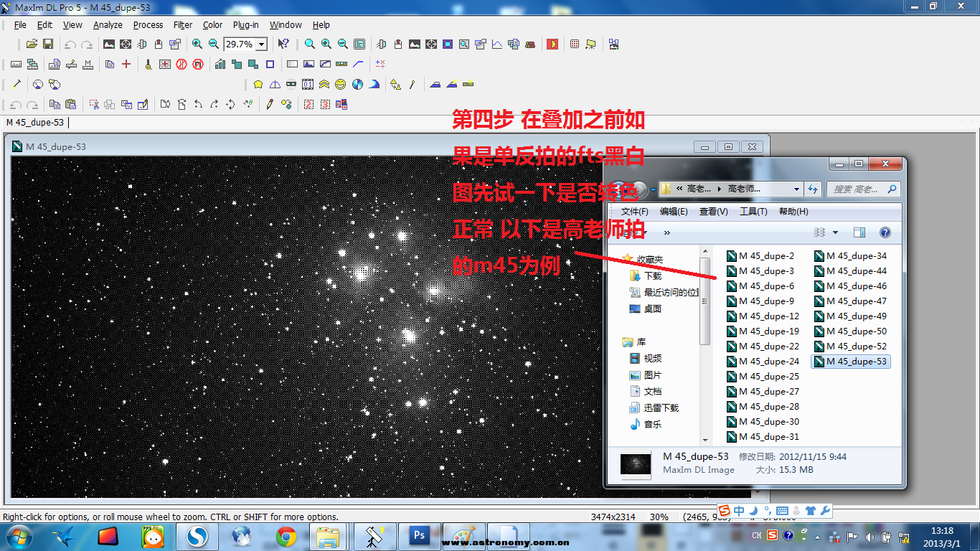Screen dimensions: 980x551
Task: Open the zoom percentage dropdown showing 29.7%
Action: [261, 44]
